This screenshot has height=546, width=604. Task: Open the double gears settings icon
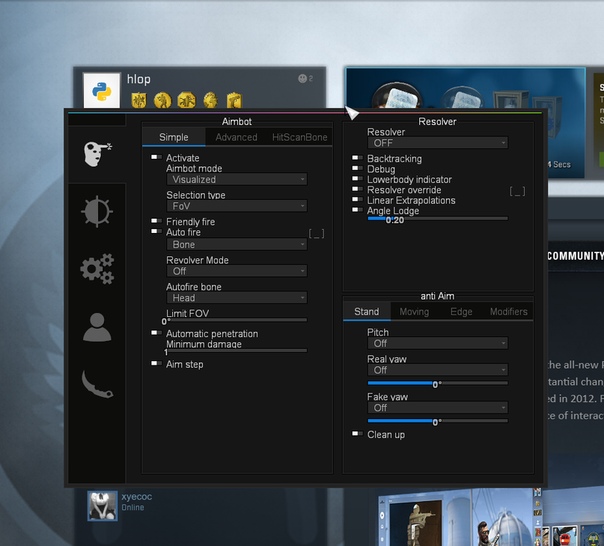click(97, 269)
